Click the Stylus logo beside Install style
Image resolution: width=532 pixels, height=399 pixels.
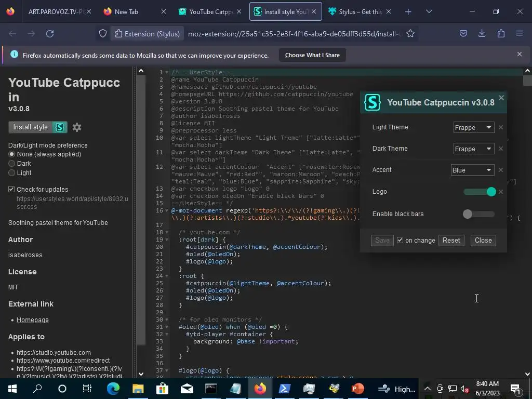tap(60, 127)
